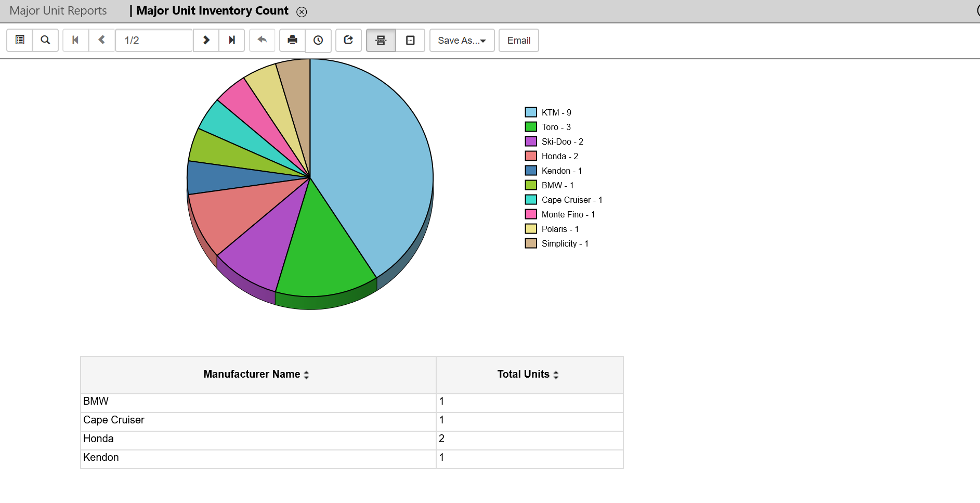
Task: Click the 'Ski-Doo - 2' legend label
Action: 563,141
